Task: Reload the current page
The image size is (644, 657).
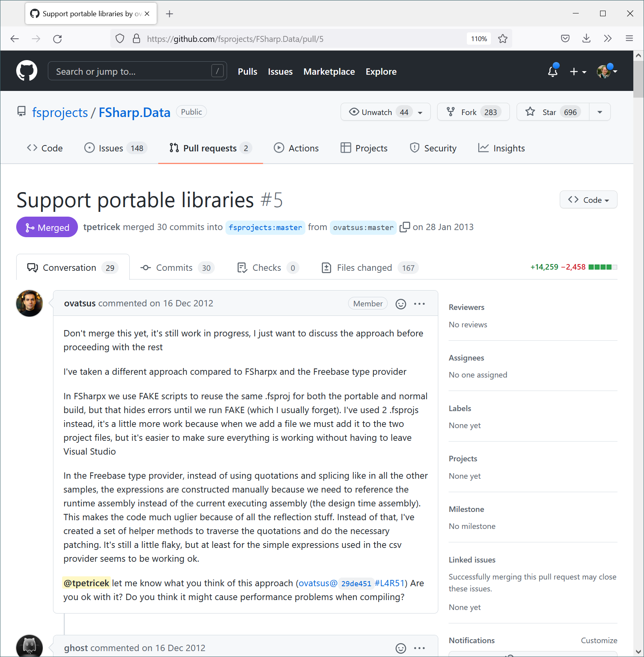Action: (57, 39)
